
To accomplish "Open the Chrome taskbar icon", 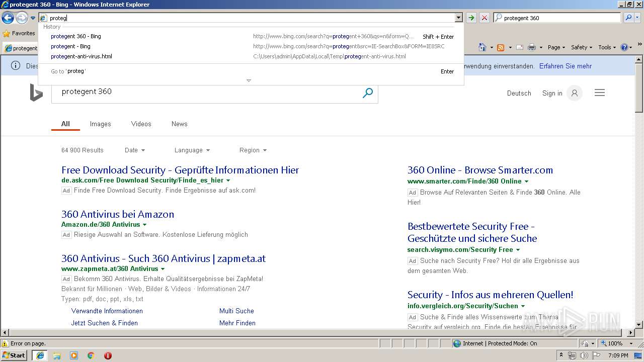I will click(x=91, y=355).
